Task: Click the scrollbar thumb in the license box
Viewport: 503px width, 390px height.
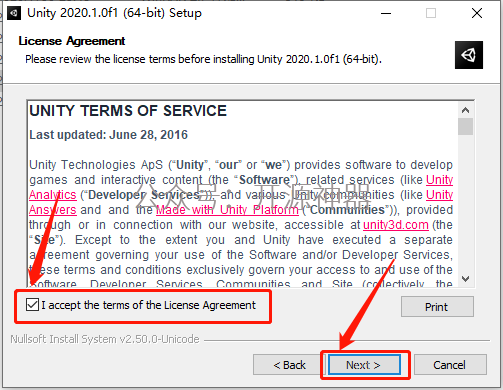Action: pos(465,126)
